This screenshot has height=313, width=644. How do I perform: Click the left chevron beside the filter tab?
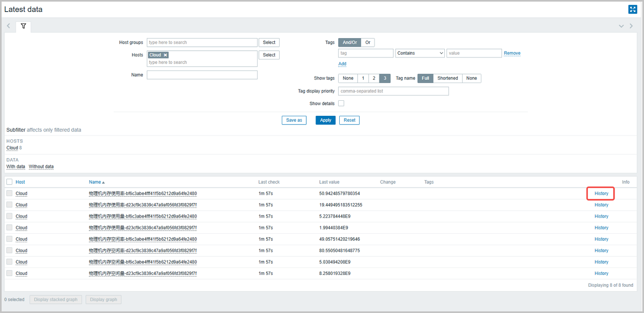click(9, 26)
